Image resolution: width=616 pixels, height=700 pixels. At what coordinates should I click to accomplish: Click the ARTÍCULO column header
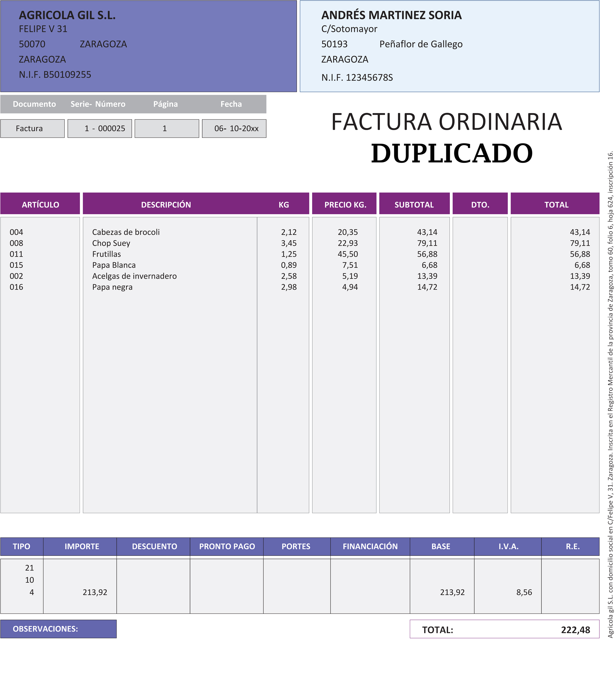(40, 204)
